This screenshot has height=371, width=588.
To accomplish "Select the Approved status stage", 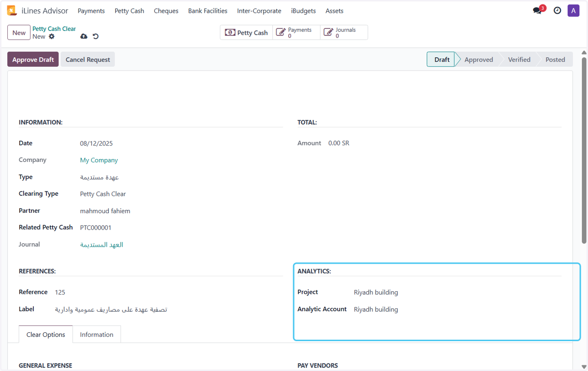I will tap(479, 60).
